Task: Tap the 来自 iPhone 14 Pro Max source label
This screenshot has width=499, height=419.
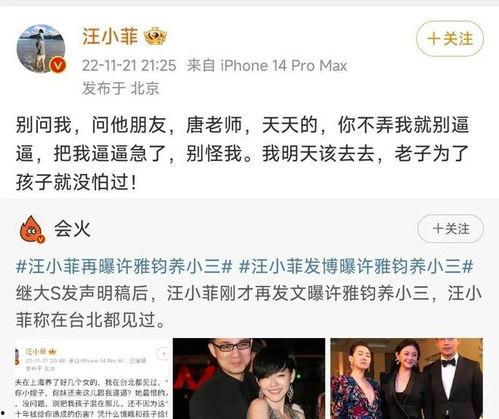Action: tap(267, 65)
